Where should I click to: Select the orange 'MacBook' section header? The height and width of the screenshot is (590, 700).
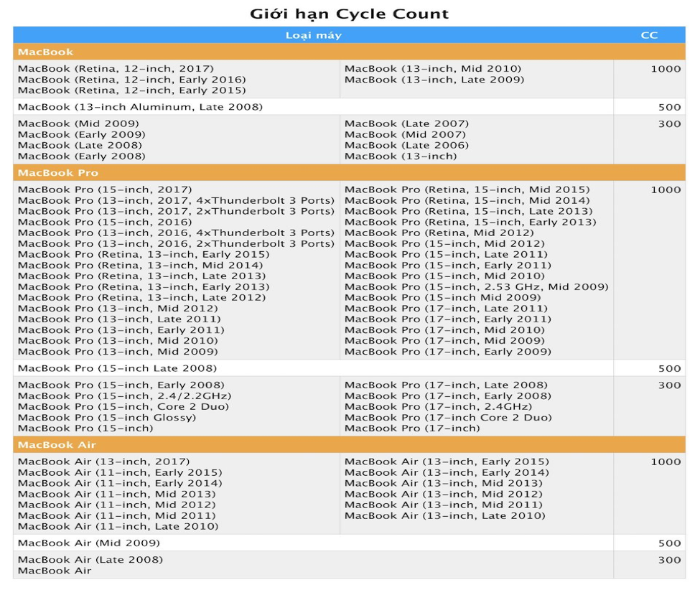click(x=349, y=52)
